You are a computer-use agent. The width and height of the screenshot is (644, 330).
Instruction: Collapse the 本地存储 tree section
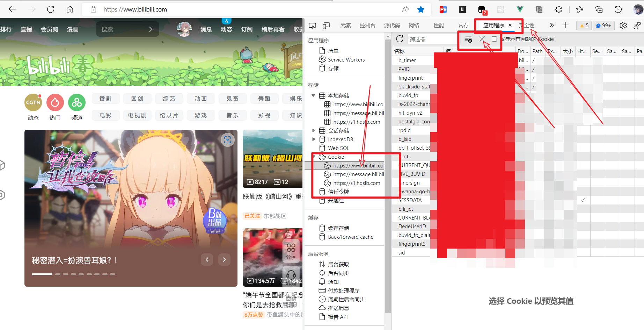(313, 95)
